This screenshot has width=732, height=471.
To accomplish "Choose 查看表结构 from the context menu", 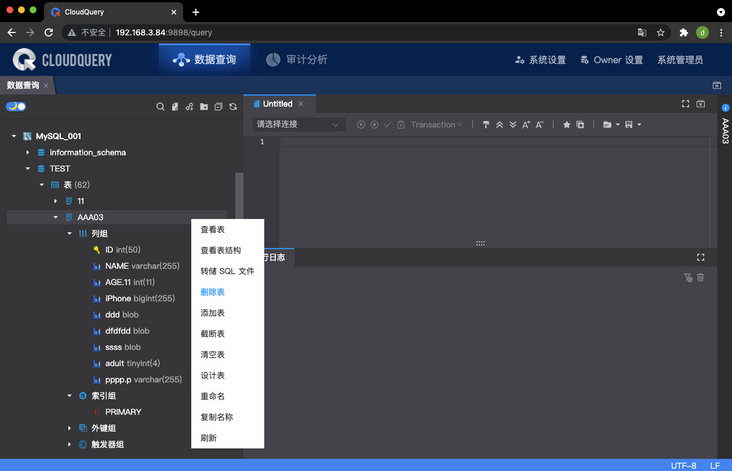I will tap(221, 250).
